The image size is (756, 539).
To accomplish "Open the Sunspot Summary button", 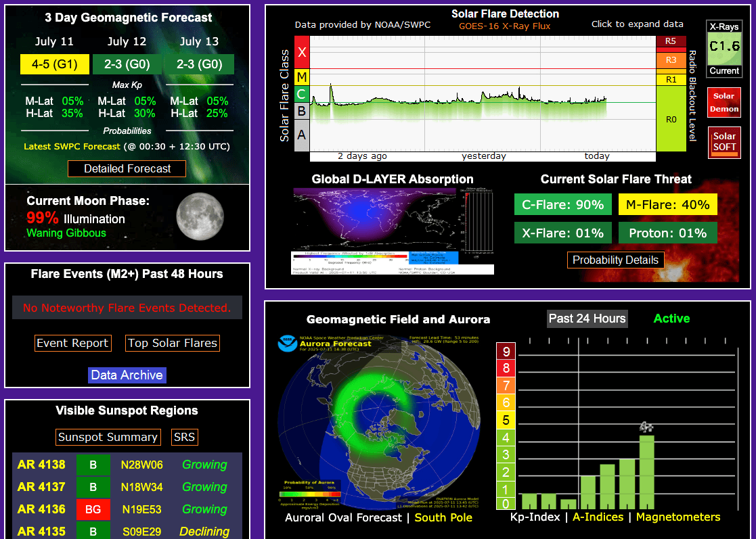I will click(108, 437).
